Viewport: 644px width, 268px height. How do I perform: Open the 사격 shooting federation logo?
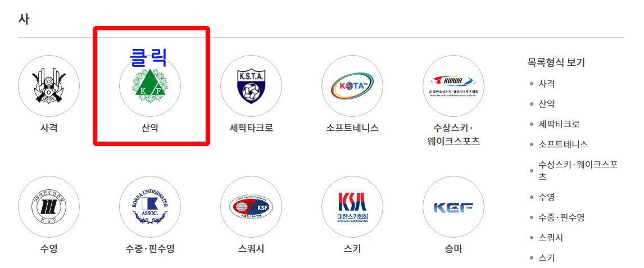(49, 86)
